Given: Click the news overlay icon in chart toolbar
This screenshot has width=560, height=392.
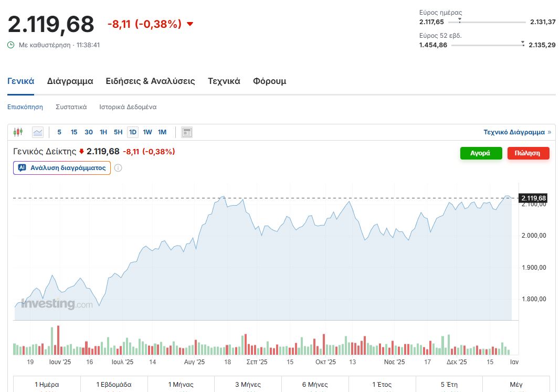Looking at the screenshot, I should (x=187, y=132).
